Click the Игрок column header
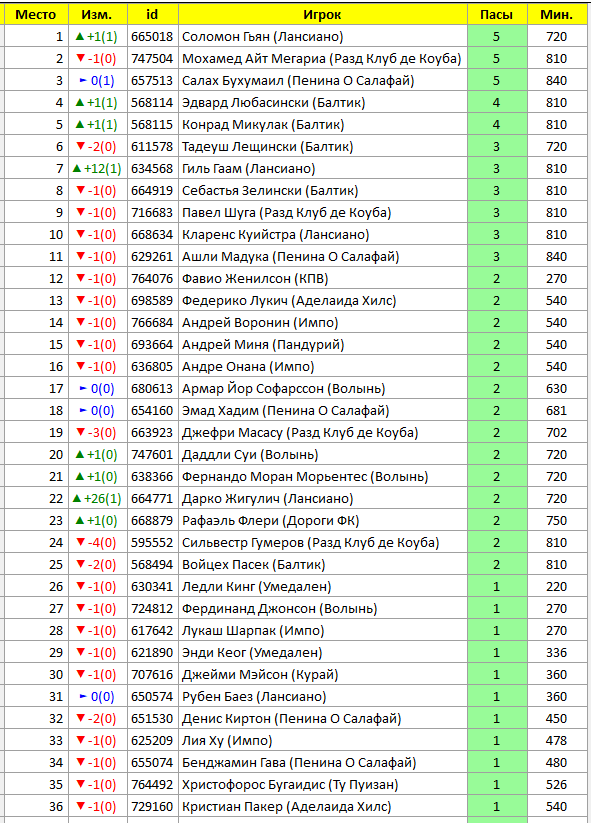This screenshot has width=591, height=823. pos(322,15)
